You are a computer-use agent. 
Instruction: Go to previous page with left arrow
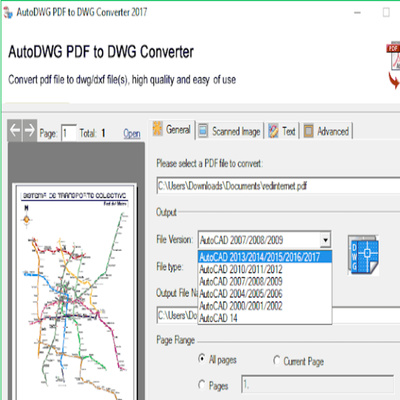coord(15,130)
